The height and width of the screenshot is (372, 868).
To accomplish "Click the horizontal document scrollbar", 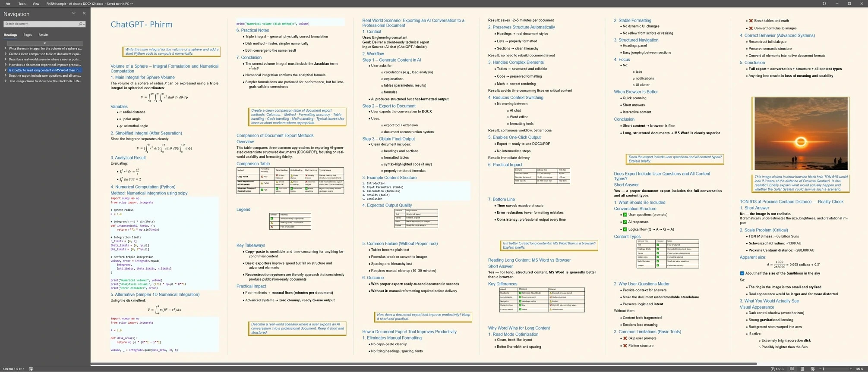I will point(423,364).
